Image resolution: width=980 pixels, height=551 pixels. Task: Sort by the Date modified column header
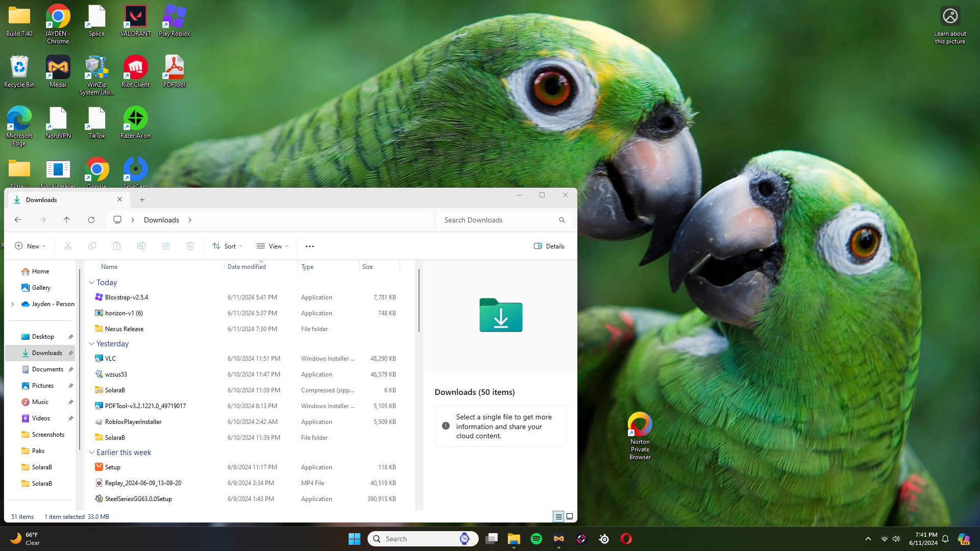[247, 267]
